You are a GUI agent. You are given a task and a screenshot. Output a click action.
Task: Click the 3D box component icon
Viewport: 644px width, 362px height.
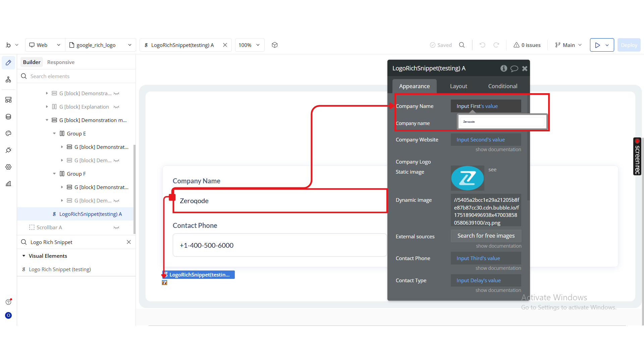(275, 45)
